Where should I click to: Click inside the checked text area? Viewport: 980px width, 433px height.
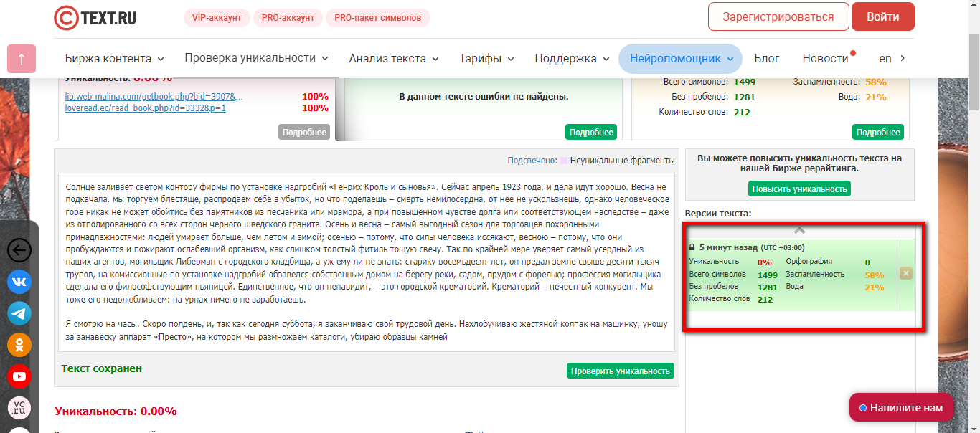[367, 262]
